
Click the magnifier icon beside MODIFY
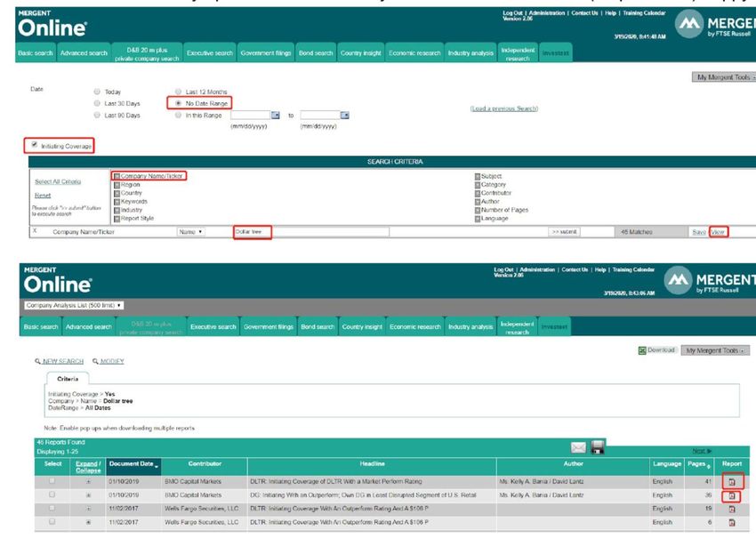click(95, 361)
